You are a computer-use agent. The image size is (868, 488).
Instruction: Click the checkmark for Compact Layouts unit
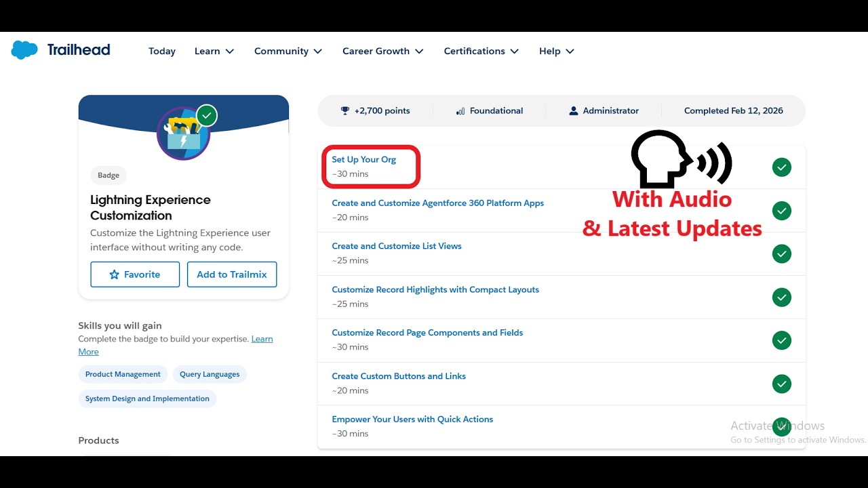click(782, 297)
